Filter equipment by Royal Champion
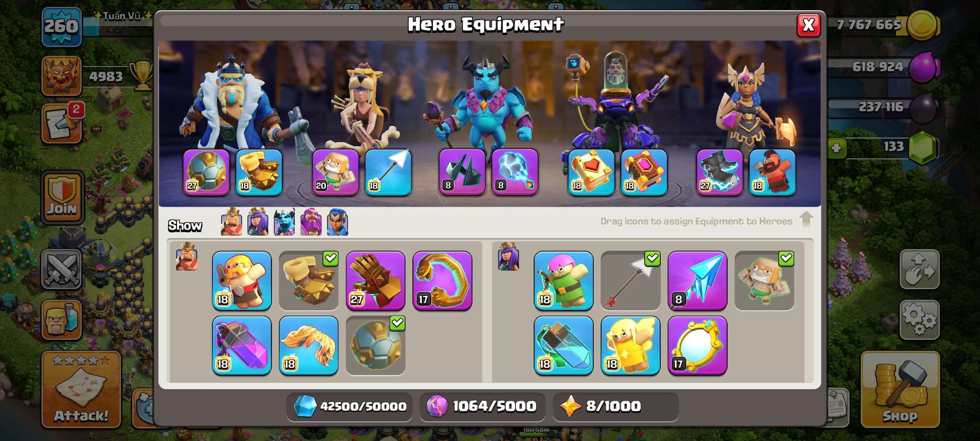 click(x=338, y=222)
